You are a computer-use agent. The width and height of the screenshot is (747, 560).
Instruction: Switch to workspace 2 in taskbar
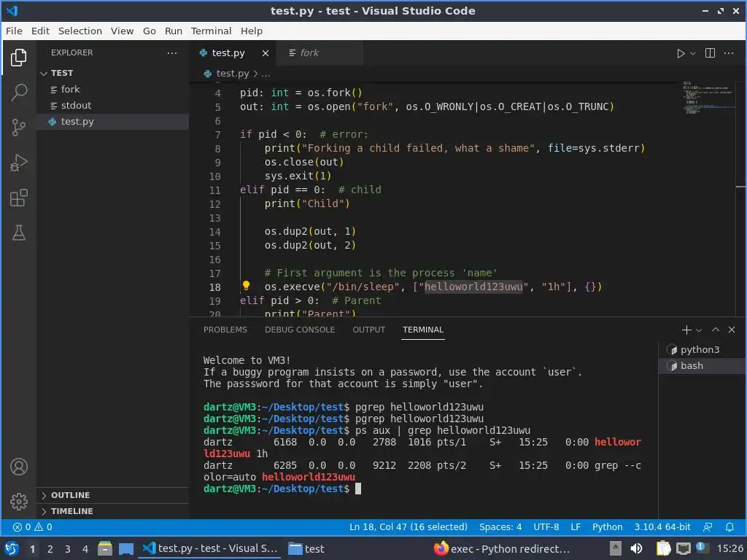tap(50, 549)
